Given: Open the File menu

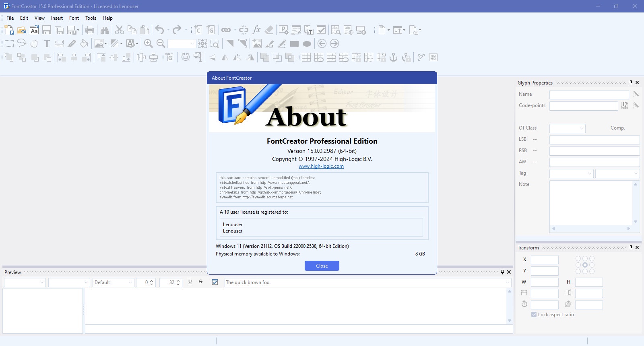Looking at the screenshot, I should (x=10, y=18).
